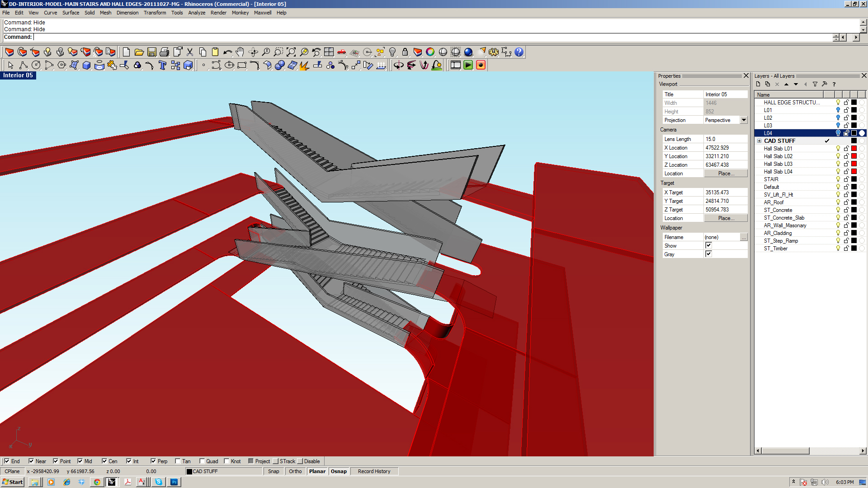Uncheck the Perp osnap checkbox
The width and height of the screenshot is (868, 488).
154,461
